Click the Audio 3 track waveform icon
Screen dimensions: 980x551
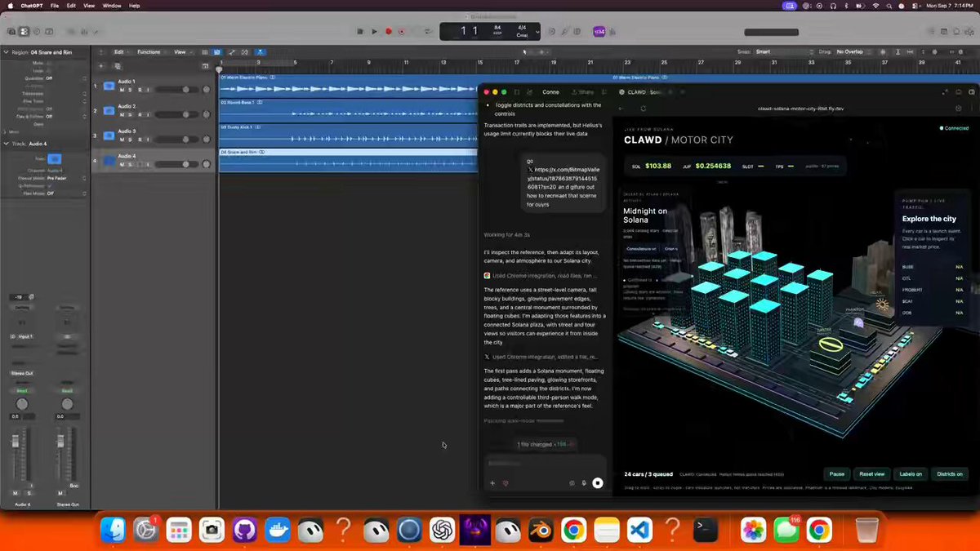pyautogui.click(x=109, y=136)
